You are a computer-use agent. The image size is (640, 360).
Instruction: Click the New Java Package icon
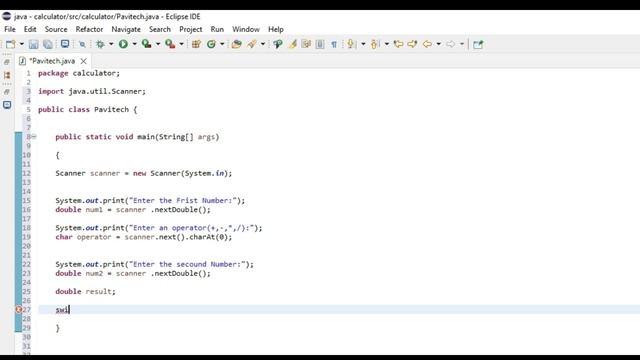coord(196,44)
